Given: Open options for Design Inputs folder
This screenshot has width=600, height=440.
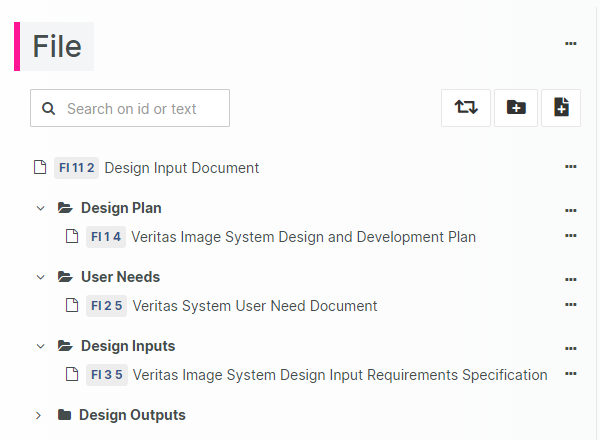Looking at the screenshot, I should point(571,348).
